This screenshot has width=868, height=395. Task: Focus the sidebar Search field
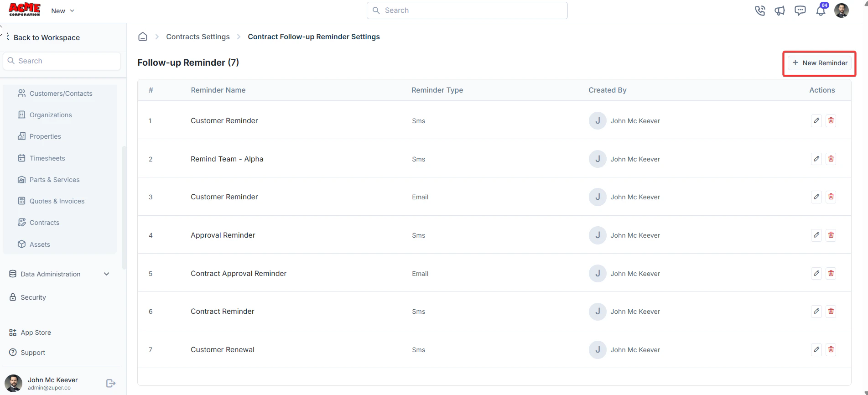pos(62,61)
